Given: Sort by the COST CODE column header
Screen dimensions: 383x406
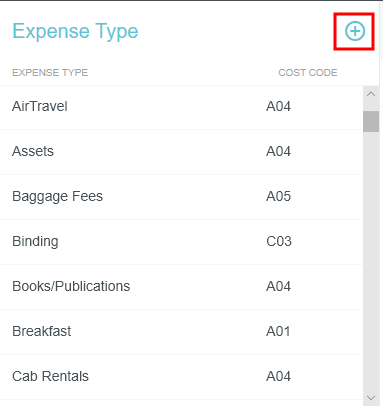Looking at the screenshot, I should (308, 73).
